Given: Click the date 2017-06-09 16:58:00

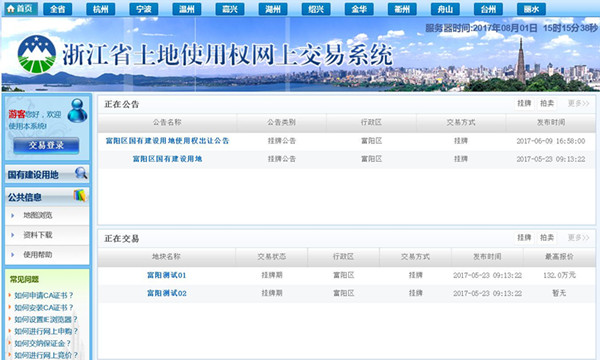Looking at the screenshot, I should click(551, 141).
